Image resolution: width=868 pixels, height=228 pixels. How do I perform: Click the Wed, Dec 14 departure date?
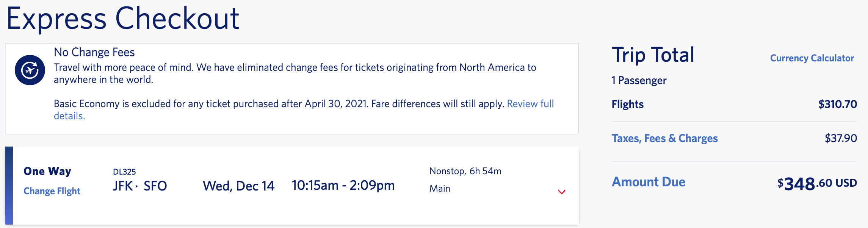pyautogui.click(x=239, y=186)
